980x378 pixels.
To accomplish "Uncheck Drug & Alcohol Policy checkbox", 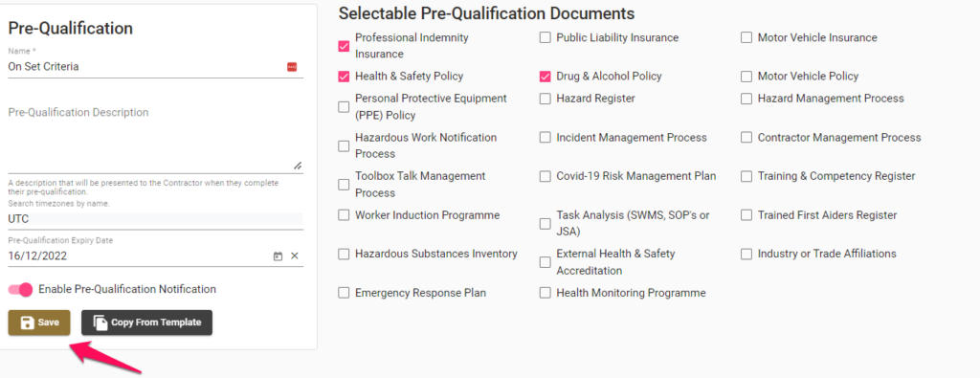I will [545, 77].
